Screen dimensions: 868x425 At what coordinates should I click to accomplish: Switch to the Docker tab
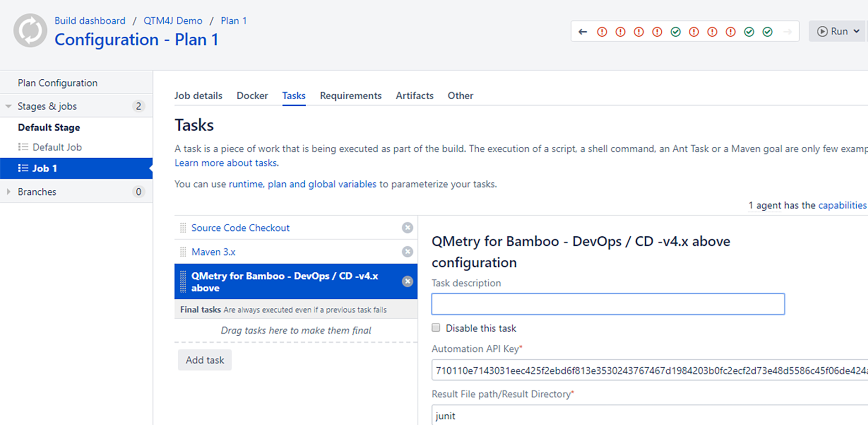point(252,95)
